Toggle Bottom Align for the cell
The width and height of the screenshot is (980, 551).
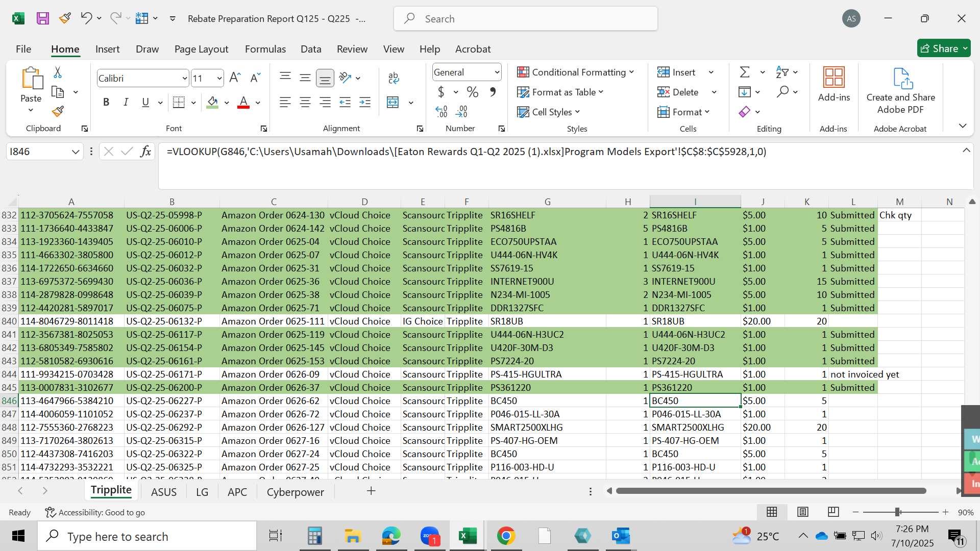click(x=325, y=78)
